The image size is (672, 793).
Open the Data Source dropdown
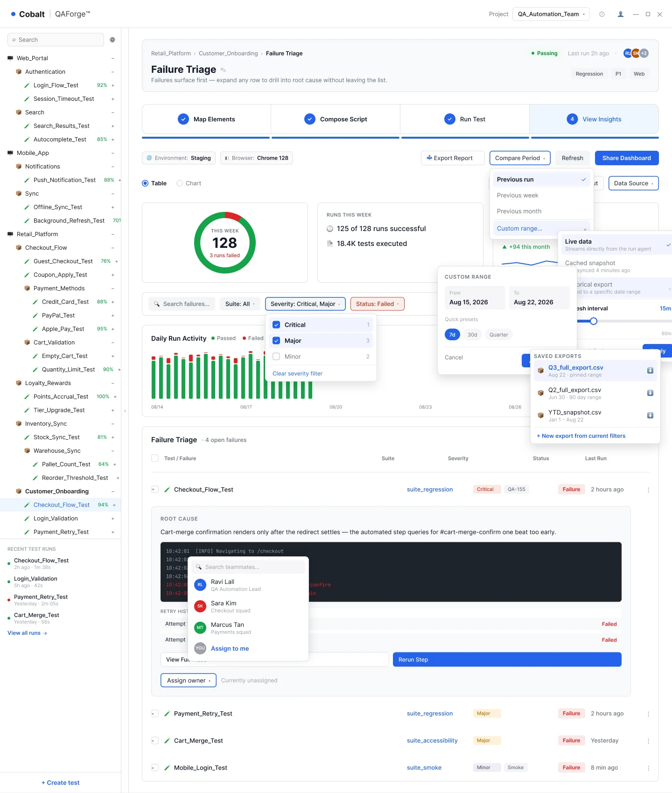point(633,183)
